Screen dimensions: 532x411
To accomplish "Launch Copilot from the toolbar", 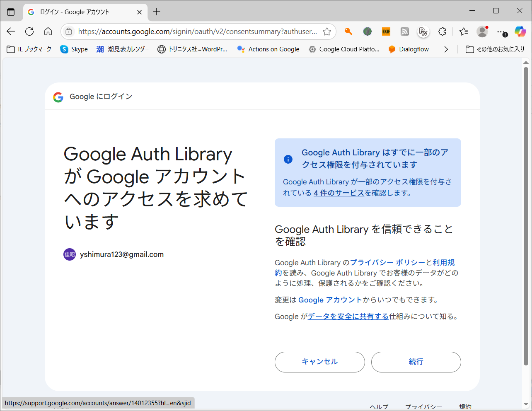I will (520, 31).
